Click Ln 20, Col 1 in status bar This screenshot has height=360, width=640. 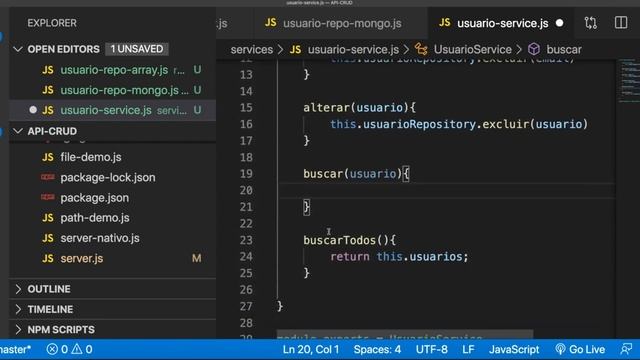[311, 349]
